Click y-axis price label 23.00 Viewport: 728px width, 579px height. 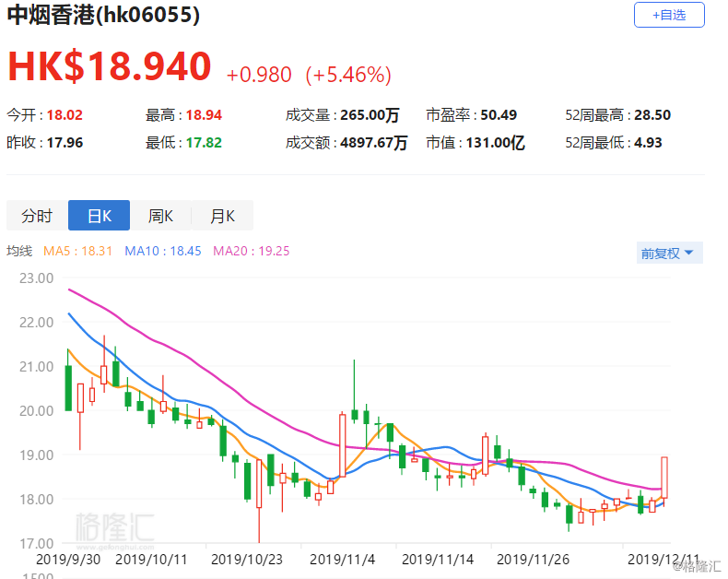[x=36, y=278]
